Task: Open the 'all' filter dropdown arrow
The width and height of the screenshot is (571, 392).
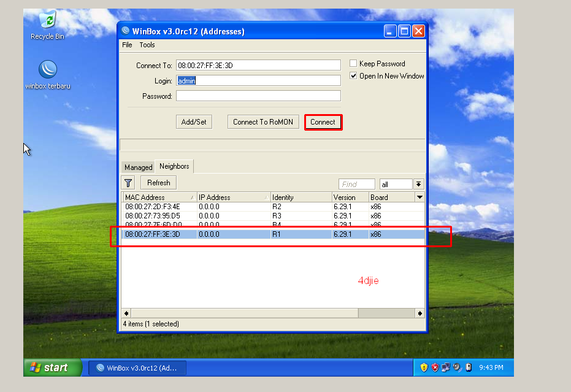Action: pyautogui.click(x=419, y=184)
